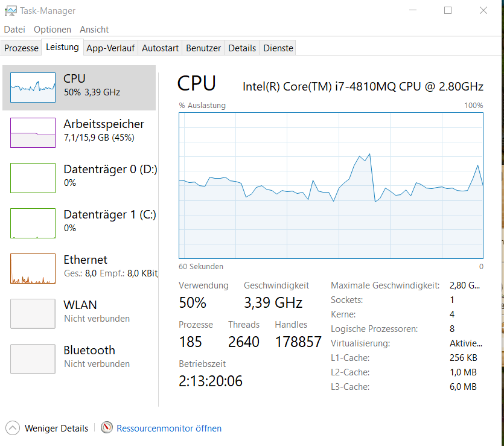Image resolution: width=504 pixels, height=446 pixels.
Task: Open the Ansicht menu
Action: [94, 30]
